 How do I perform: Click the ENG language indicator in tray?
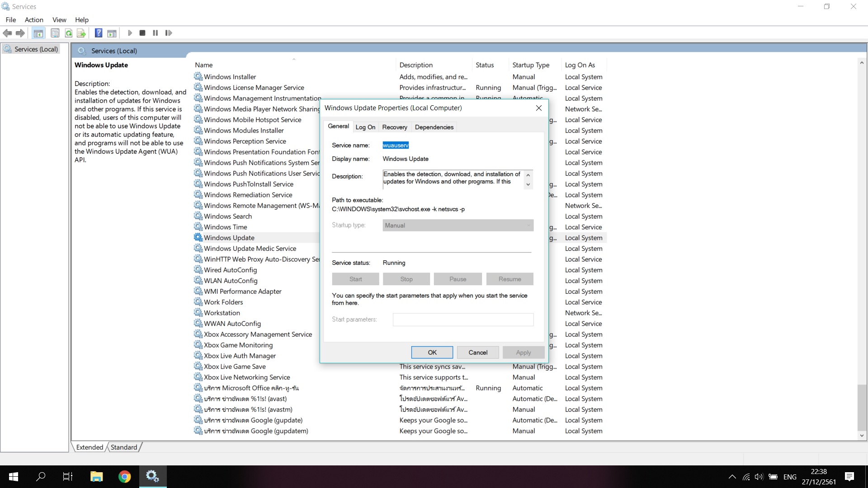pos(790,477)
